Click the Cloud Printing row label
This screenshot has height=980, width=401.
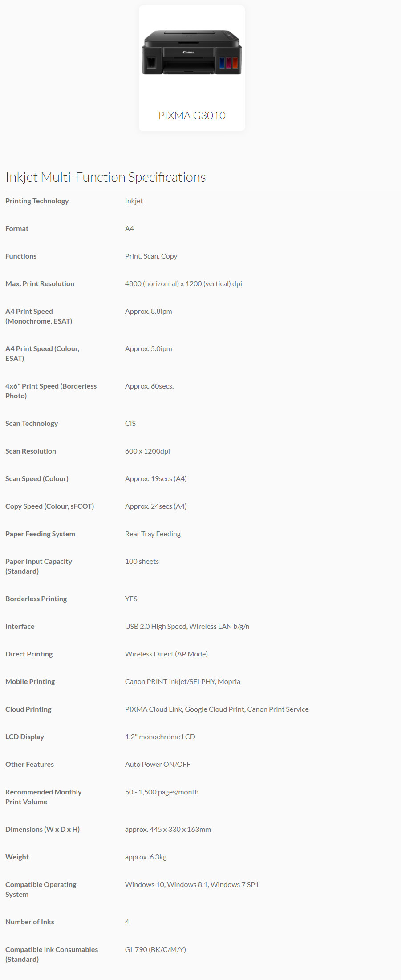tap(28, 709)
